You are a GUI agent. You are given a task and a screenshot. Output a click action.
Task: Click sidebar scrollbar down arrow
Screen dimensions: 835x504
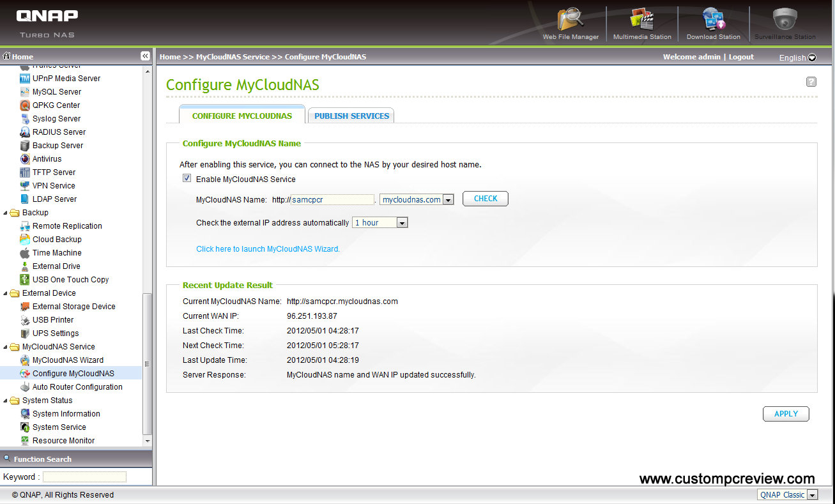click(x=148, y=441)
